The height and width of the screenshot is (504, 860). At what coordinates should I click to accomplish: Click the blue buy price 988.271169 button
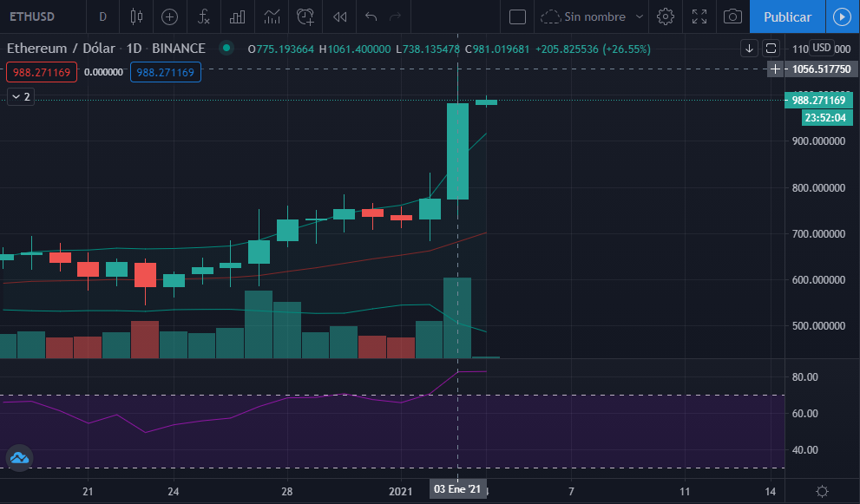165,72
